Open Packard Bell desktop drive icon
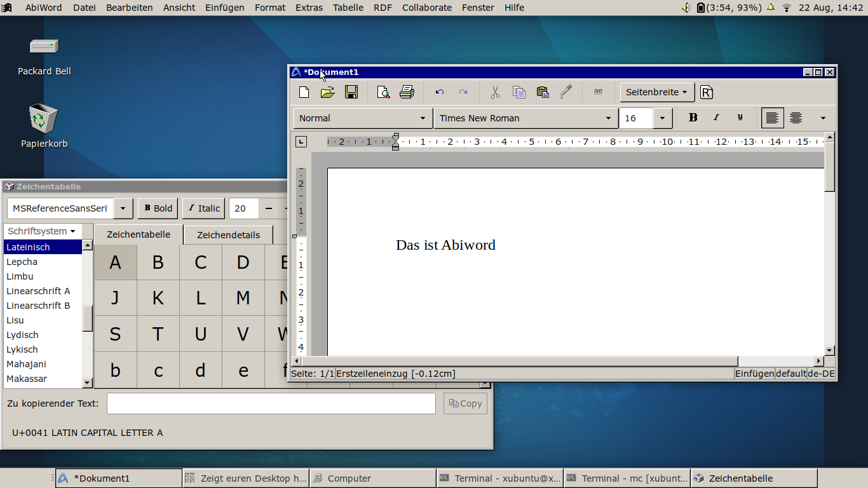The width and height of the screenshot is (868, 488). (x=44, y=46)
